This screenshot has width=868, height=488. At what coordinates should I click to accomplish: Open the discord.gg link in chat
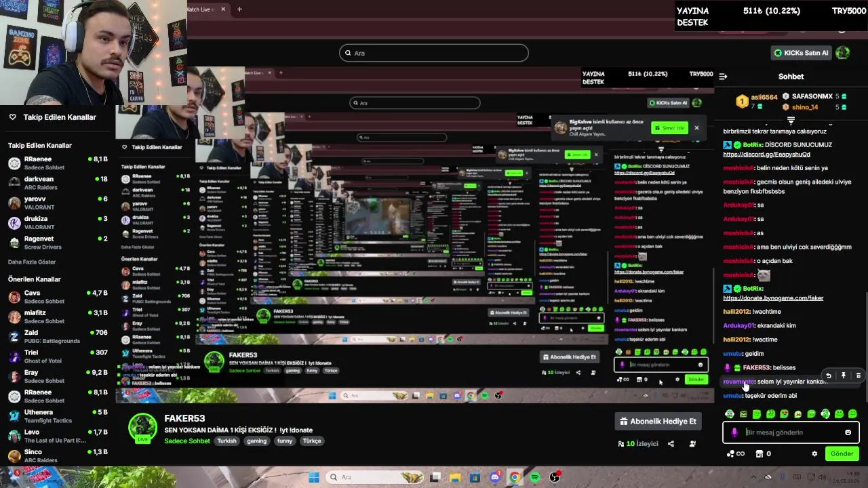click(766, 155)
